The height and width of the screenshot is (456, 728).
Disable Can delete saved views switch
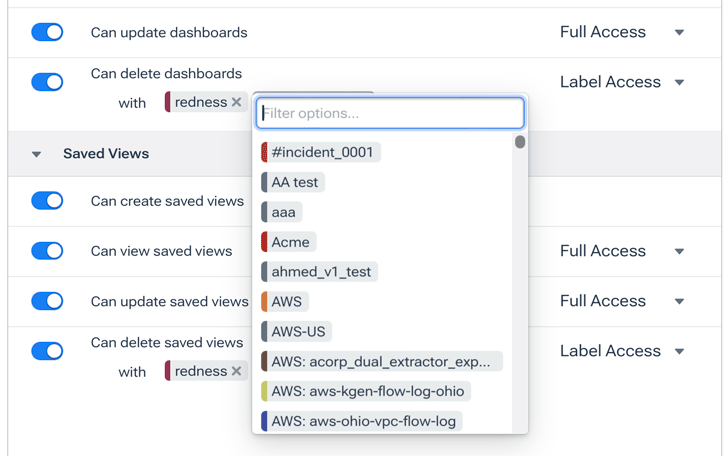coord(47,351)
